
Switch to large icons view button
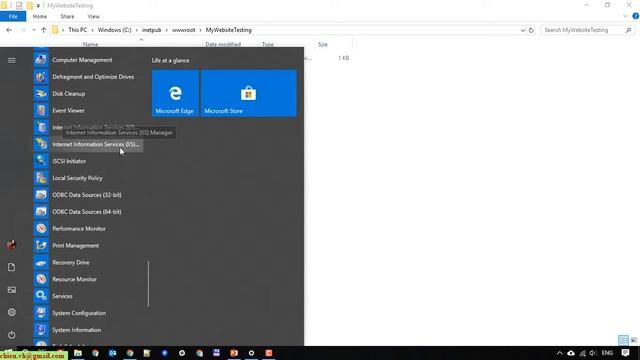(x=634, y=340)
